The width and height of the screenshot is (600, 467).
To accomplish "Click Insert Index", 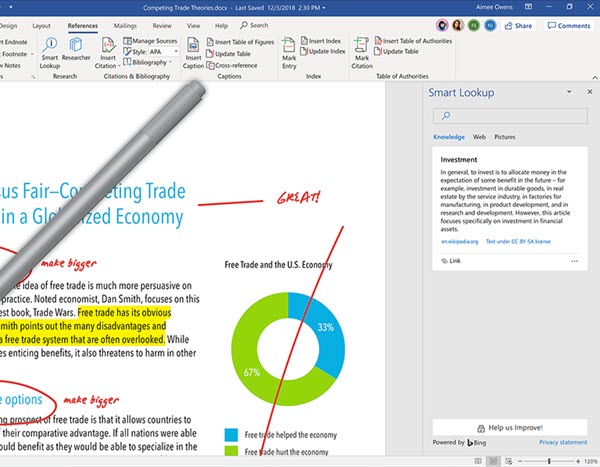I will tap(321, 41).
